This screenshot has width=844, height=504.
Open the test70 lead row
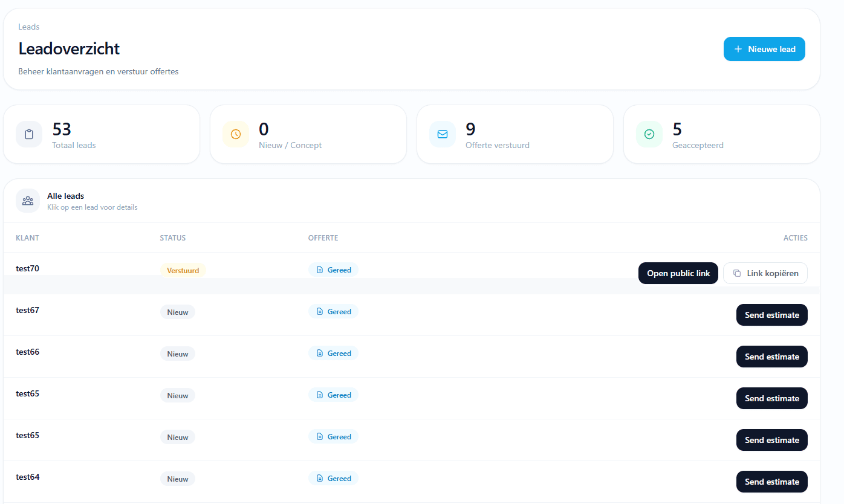(x=412, y=273)
